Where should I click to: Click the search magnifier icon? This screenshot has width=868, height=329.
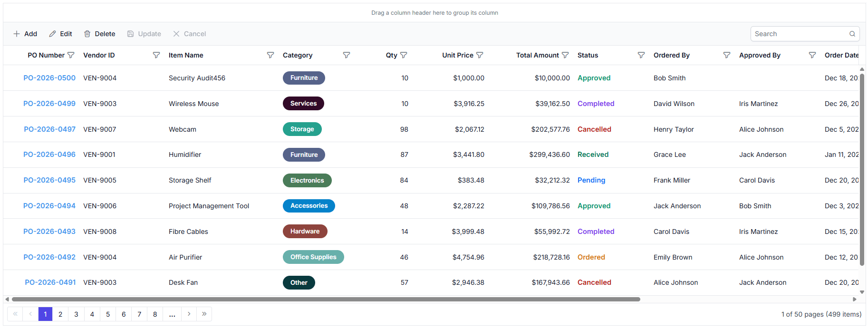coord(852,34)
